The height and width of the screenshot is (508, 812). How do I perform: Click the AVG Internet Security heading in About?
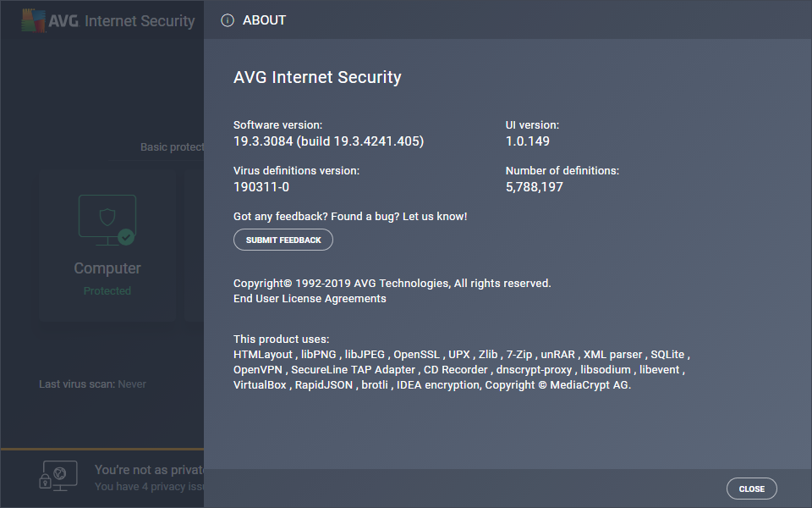click(317, 77)
